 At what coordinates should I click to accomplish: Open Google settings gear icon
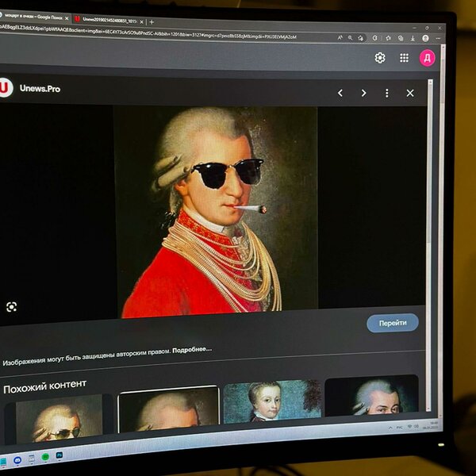pos(380,58)
